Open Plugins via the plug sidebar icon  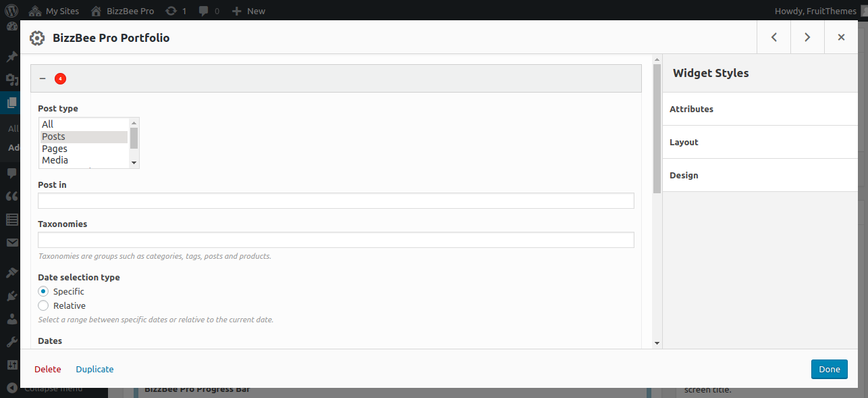coord(11,295)
